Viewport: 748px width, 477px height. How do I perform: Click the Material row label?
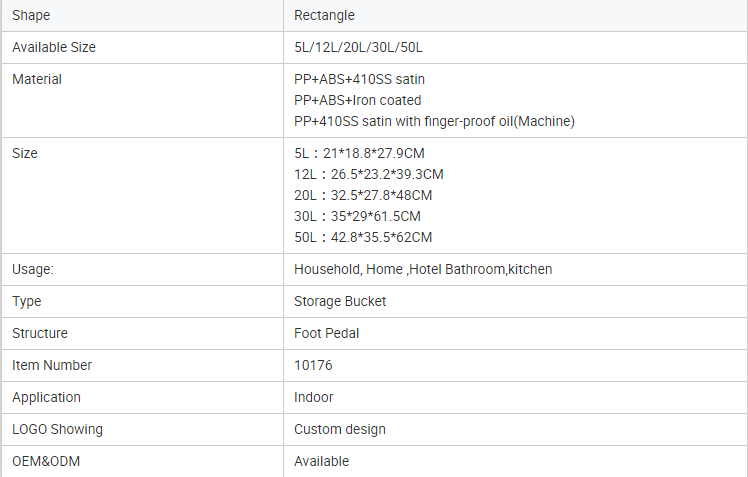tap(37, 79)
